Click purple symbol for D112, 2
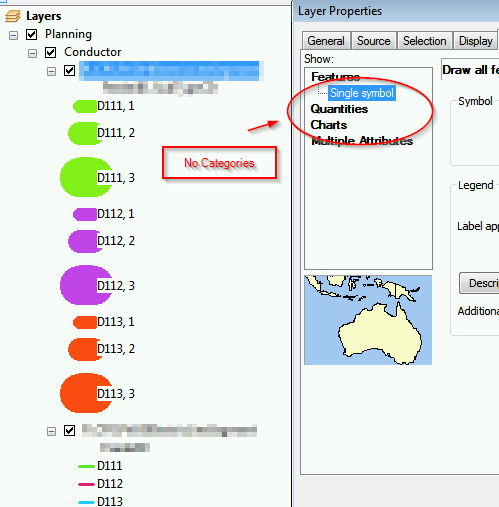The image size is (499, 507). pos(85,241)
